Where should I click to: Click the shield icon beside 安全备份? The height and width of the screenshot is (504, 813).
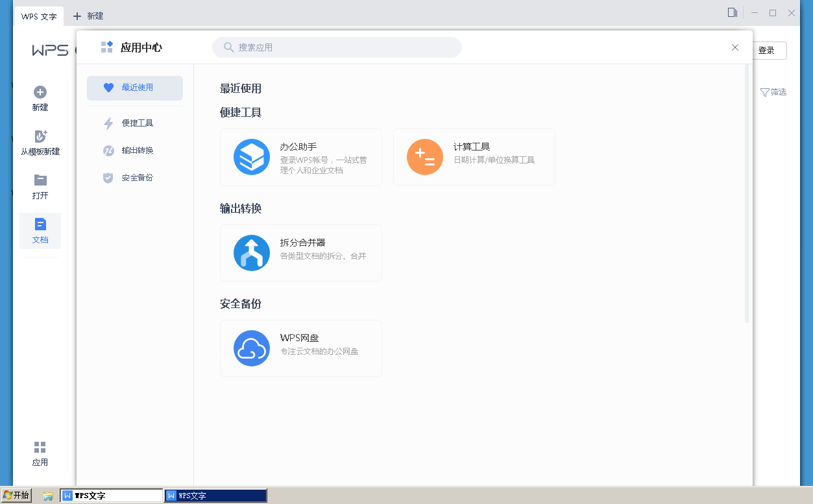click(108, 178)
